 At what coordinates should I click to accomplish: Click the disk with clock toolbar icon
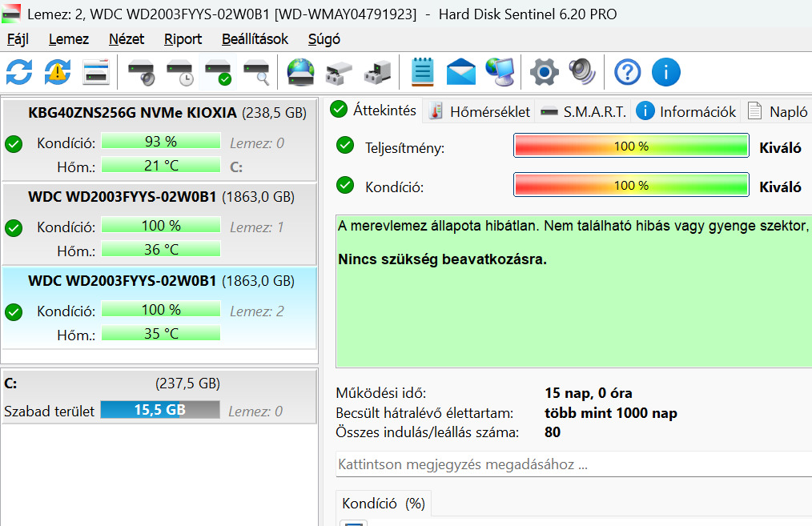[x=179, y=72]
